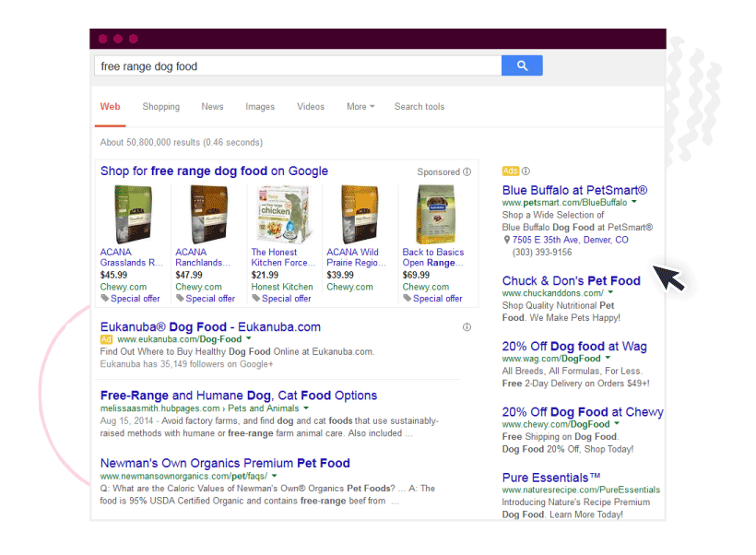
Task: Switch to the Images tab
Action: pyautogui.click(x=260, y=107)
